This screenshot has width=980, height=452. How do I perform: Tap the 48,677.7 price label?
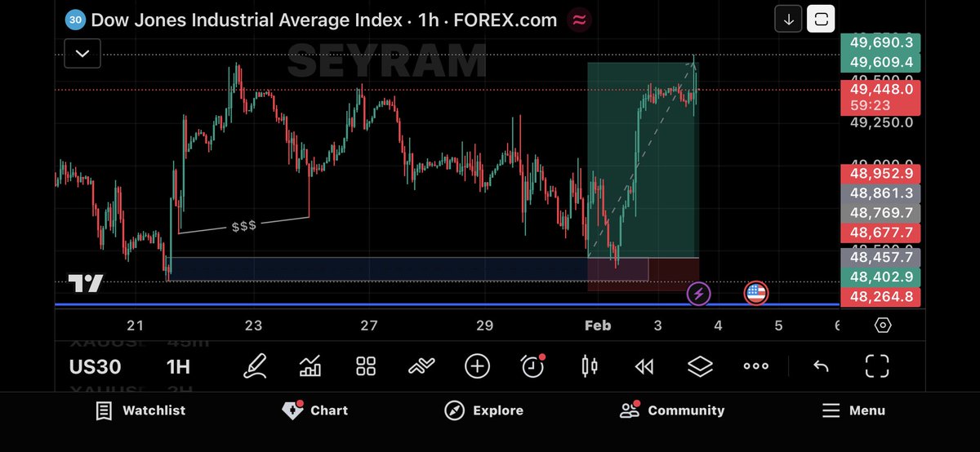880,233
